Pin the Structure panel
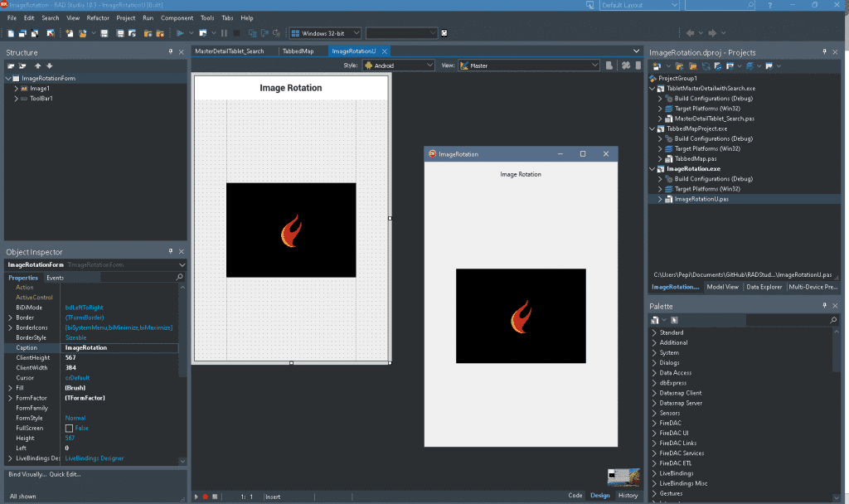The height and width of the screenshot is (504, 849). tap(171, 52)
